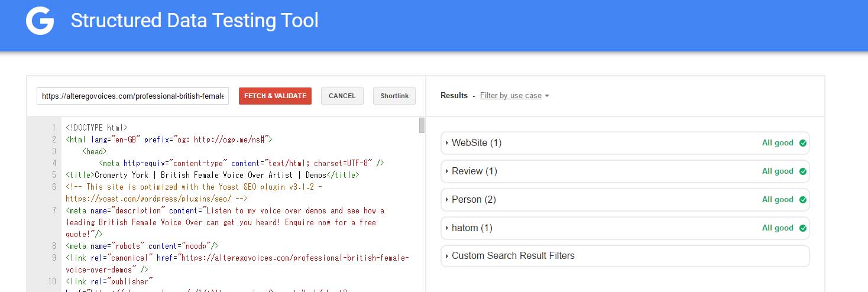This screenshot has width=868, height=292.
Task: Click the 'All good' status for Person
Action: pyautogui.click(x=778, y=200)
